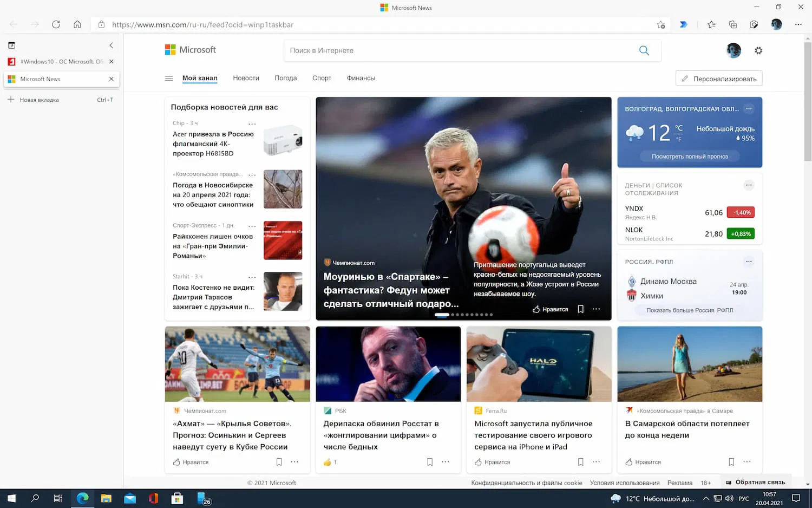Select the first carousel slide indicator
This screenshot has height=508, width=812.
442,315
